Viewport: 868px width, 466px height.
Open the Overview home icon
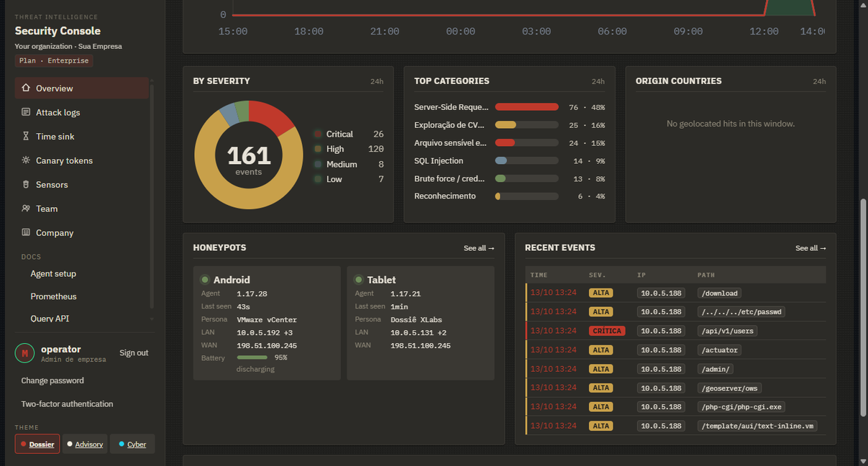tap(26, 88)
